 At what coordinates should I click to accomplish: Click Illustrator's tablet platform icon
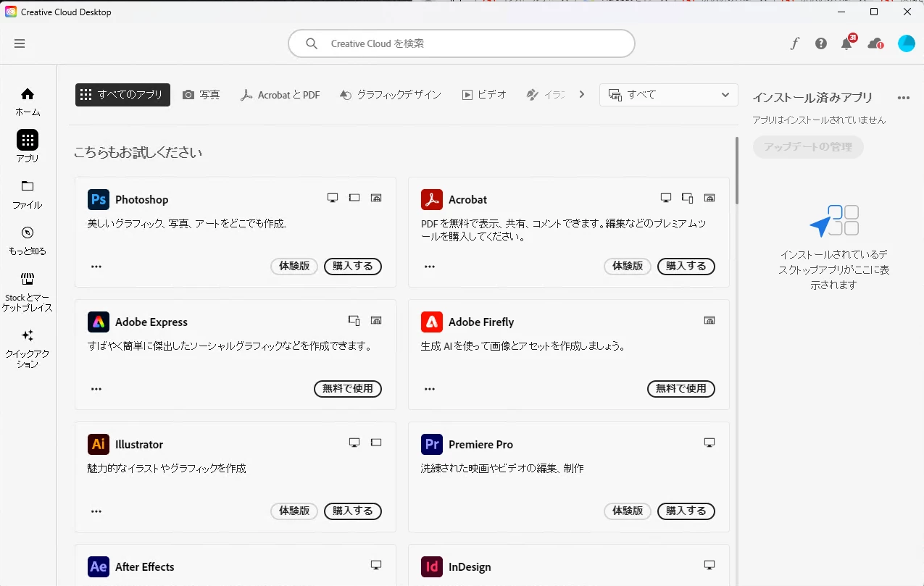pos(376,443)
